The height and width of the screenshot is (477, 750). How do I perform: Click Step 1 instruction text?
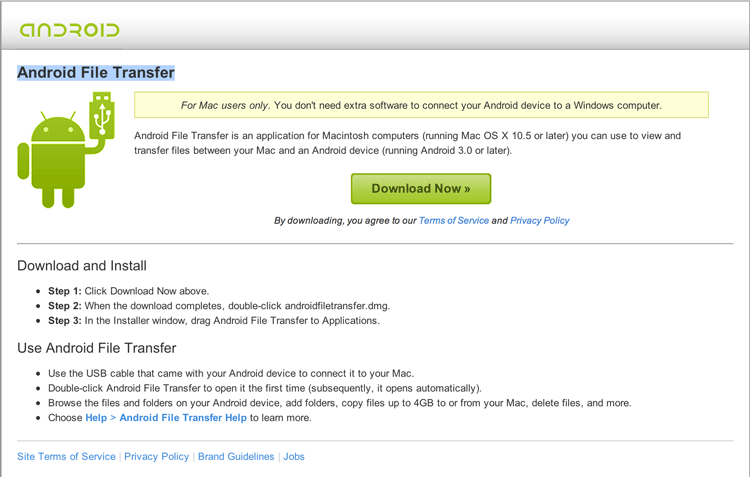(129, 291)
